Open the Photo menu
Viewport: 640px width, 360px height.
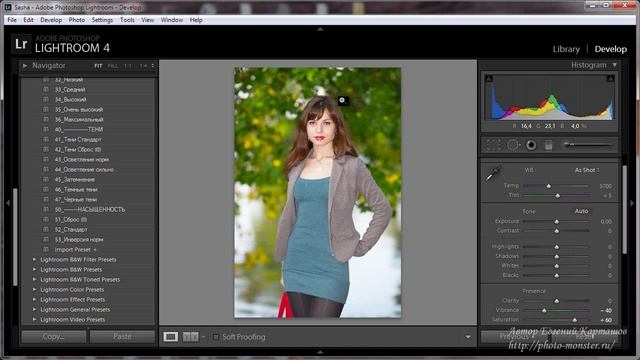[77, 20]
